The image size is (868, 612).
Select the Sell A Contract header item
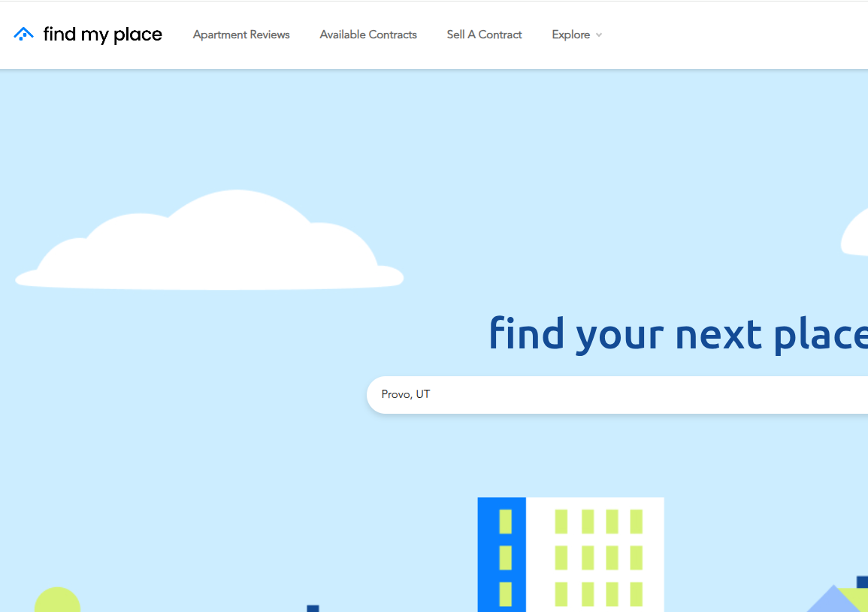click(484, 35)
